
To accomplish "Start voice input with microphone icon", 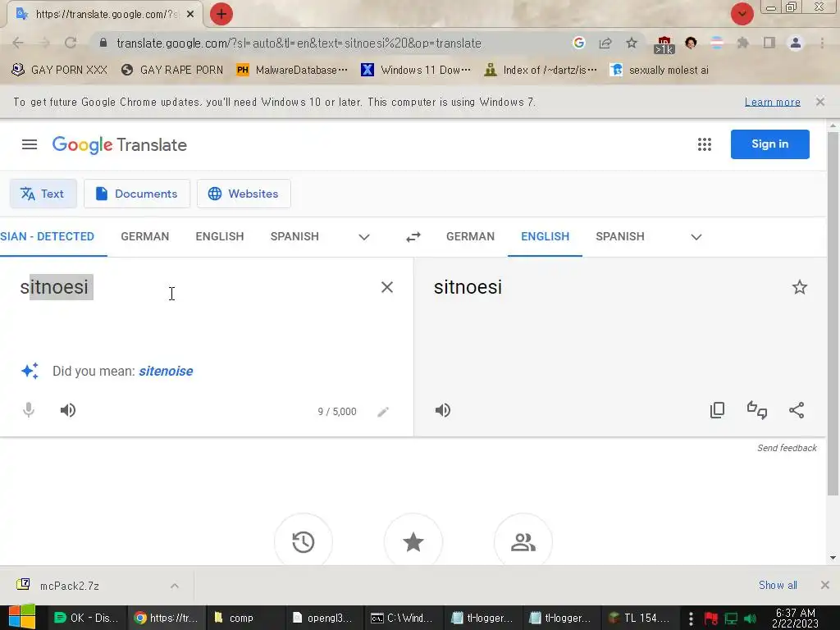I will [29, 410].
